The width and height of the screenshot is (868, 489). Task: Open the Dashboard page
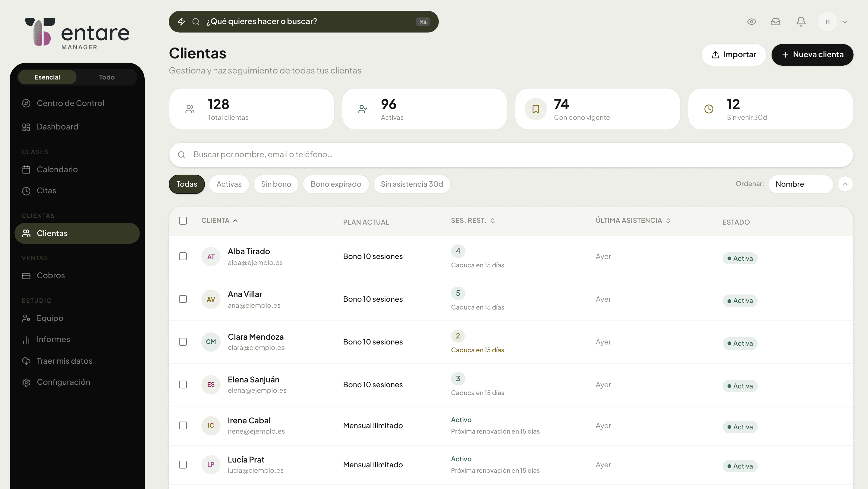click(77, 127)
